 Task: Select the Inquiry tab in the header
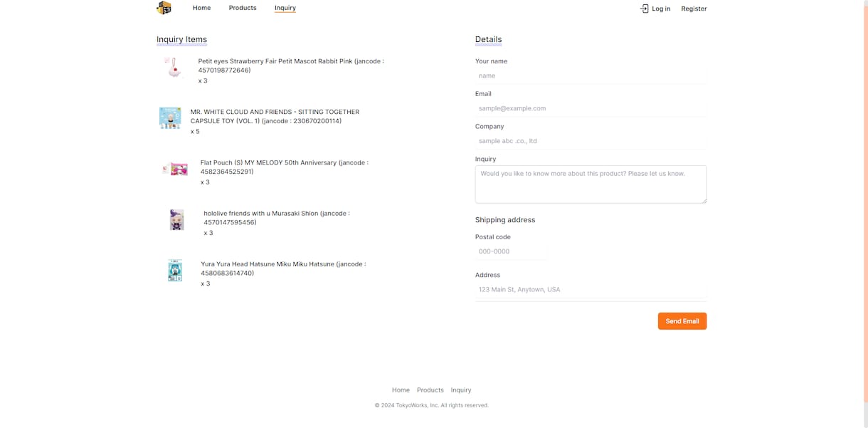pyautogui.click(x=285, y=8)
